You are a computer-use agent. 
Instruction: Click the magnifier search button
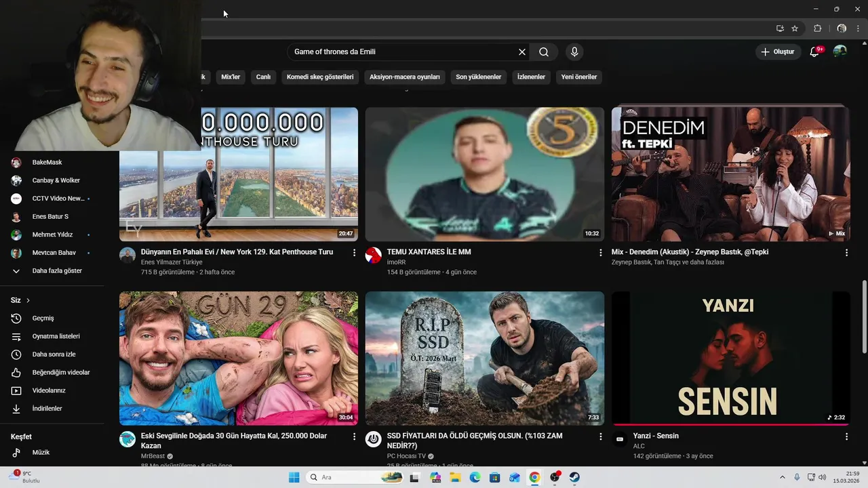544,52
